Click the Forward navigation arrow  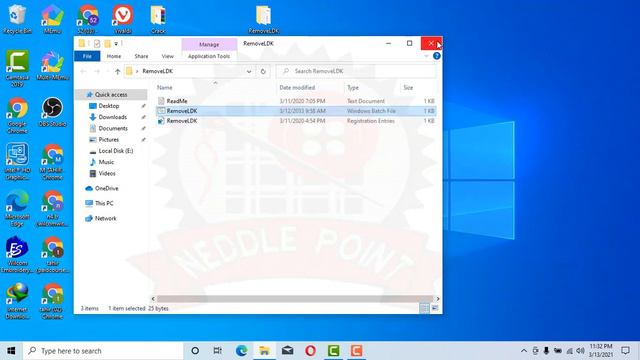tap(97, 71)
